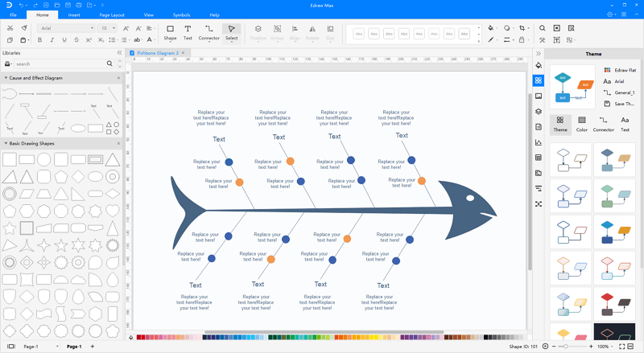
Task: Click the page layout icon at bottom left
Action: pyautogui.click(x=11, y=347)
